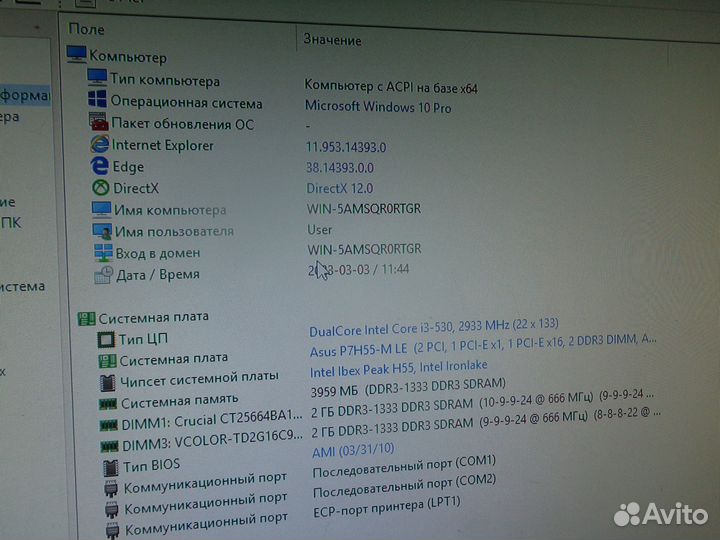Viewport: 720px width, 540px height.
Task: Click the Пакет обновления ОС icon
Action: (98, 122)
